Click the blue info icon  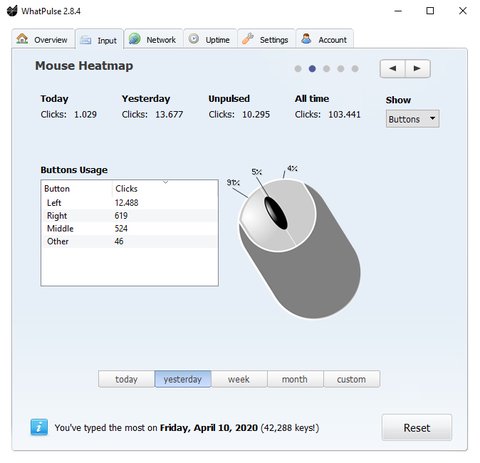[39, 427]
